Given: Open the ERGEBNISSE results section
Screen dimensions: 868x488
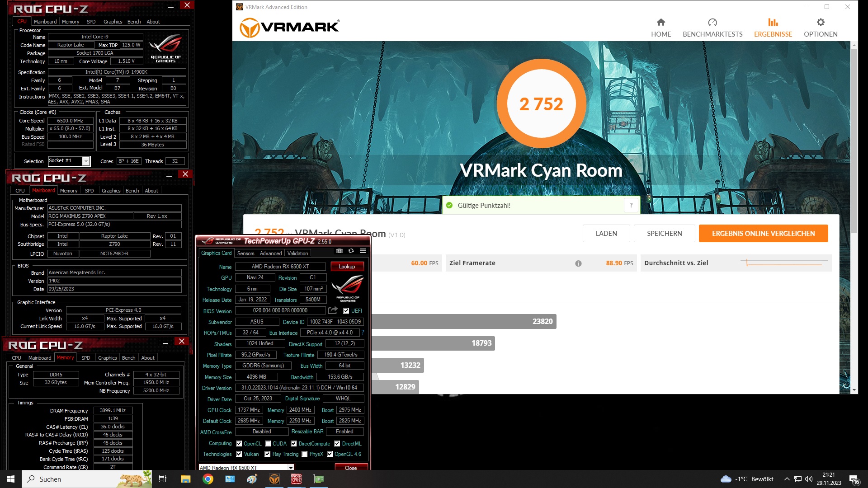Looking at the screenshot, I should 773,28.
